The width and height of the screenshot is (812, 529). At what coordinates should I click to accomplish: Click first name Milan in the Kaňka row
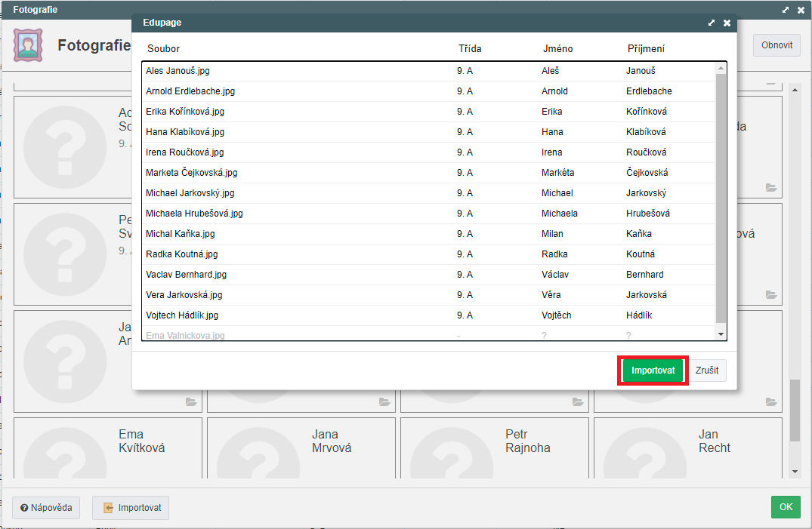pos(552,234)
